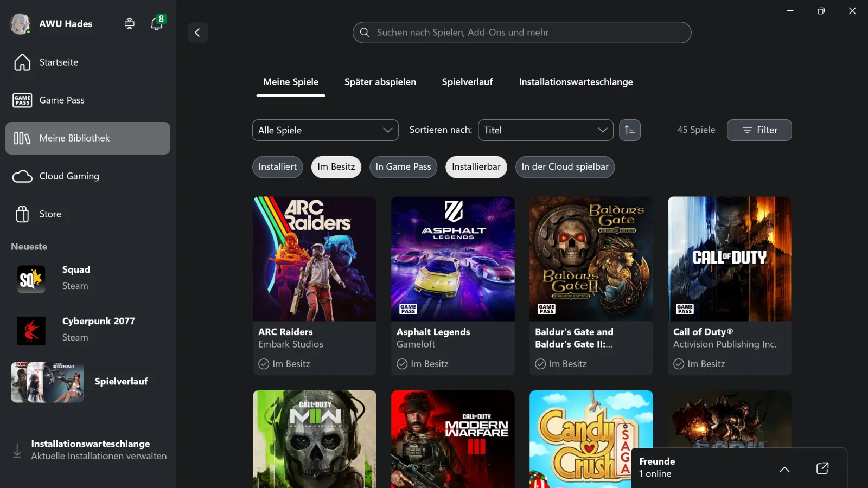868x488 pixels.
Task: Open the Modern Warfare II skull cover
Action: pos(315,439)
